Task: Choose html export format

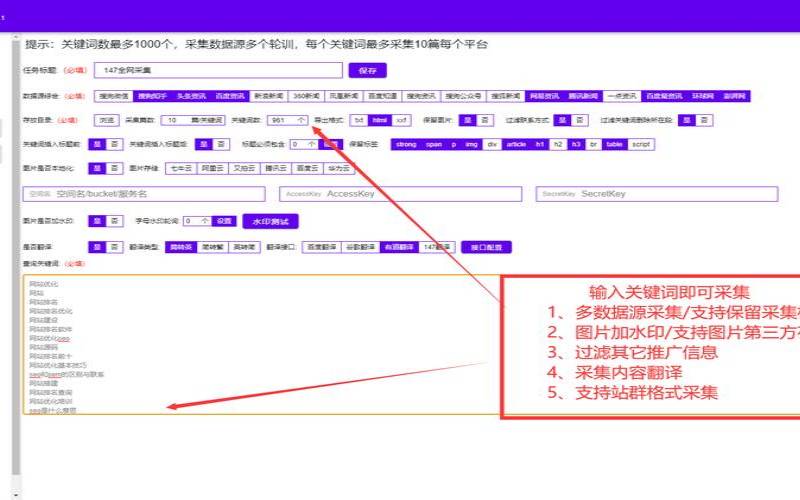Action: click(380, 120)
